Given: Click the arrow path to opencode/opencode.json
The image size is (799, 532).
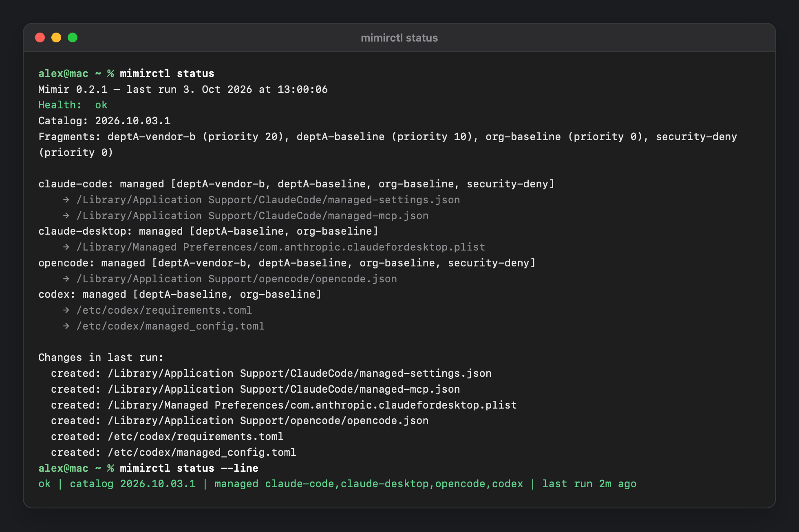Looking at the screenshot, I should [x=230, y=279].
